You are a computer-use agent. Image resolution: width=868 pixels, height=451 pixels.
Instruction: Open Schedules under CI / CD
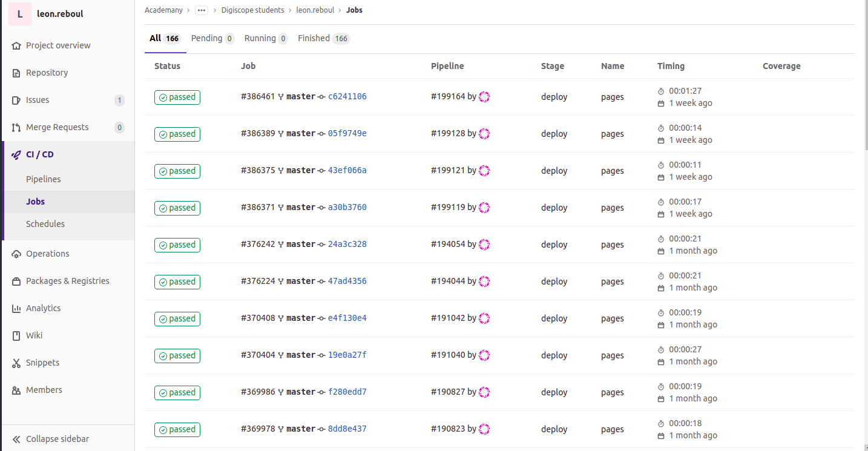45,224
